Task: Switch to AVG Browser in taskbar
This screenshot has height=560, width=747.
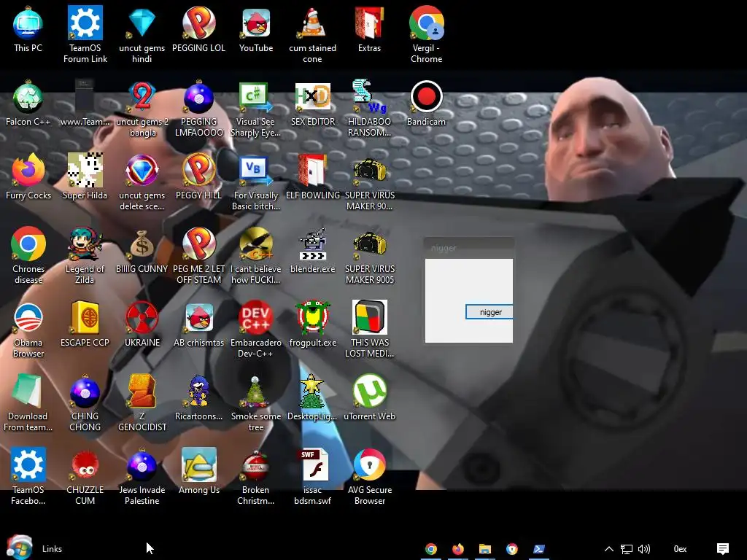Action: coord(512,549)
